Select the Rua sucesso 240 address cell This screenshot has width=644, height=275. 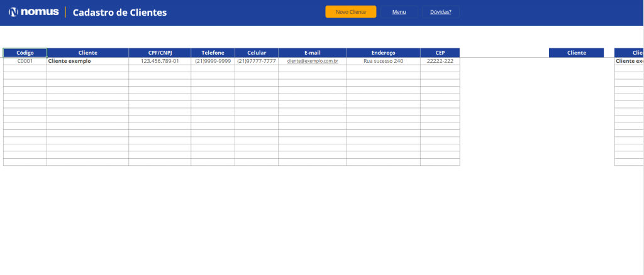click(383, 62)
